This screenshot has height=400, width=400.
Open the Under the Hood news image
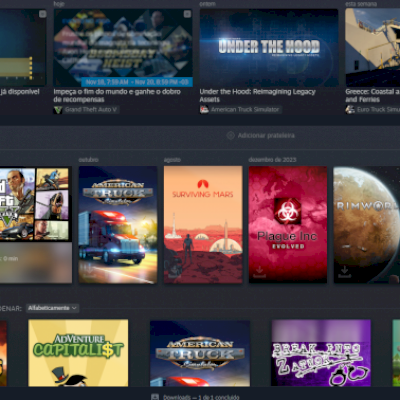pyautogui.click(x=269, y=48)
